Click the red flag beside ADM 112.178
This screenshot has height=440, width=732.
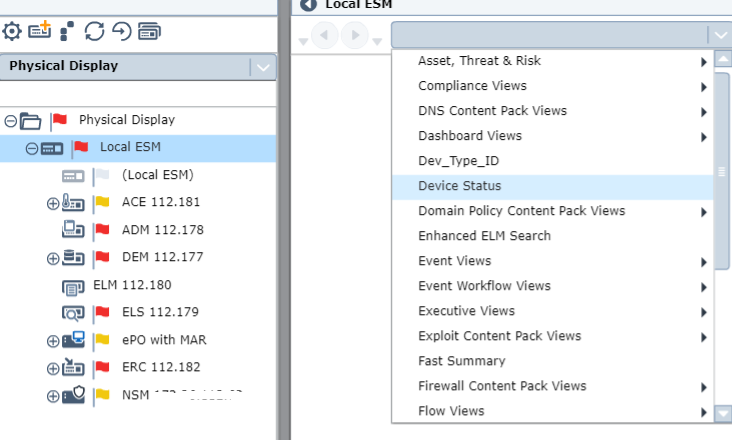[x=102, y=229]
